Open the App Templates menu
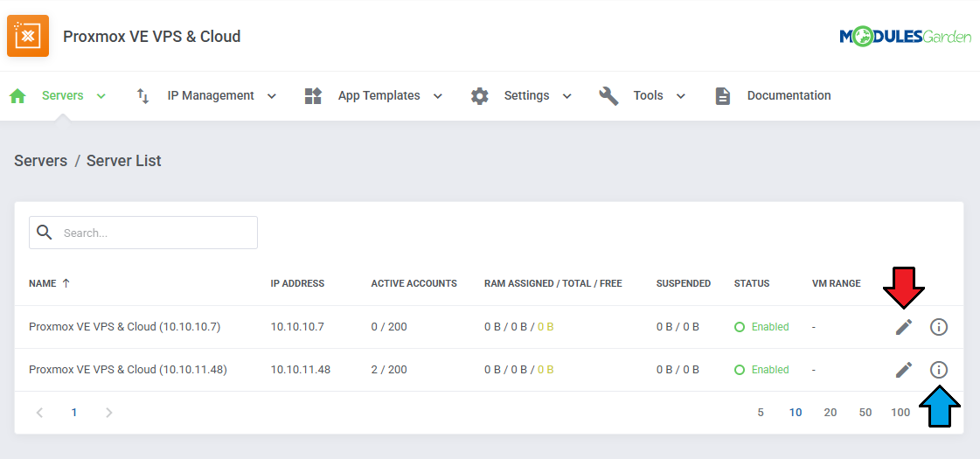The height and width of the screenshot is (459, 980). click(379, 95)
